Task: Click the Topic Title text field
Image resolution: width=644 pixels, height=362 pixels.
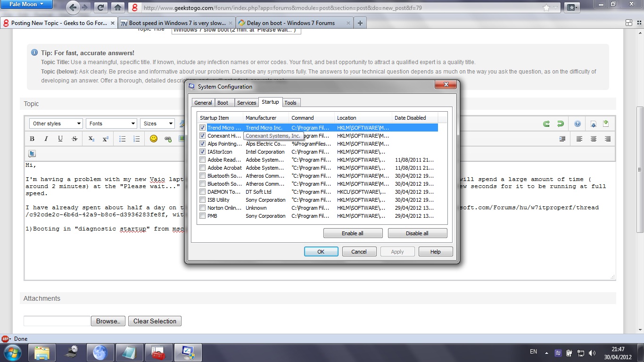Action: [236, 30]
